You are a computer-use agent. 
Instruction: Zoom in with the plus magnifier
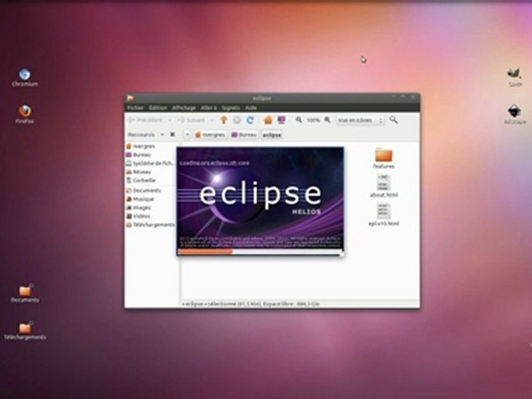pyautogui.click(x=328, y=120)
